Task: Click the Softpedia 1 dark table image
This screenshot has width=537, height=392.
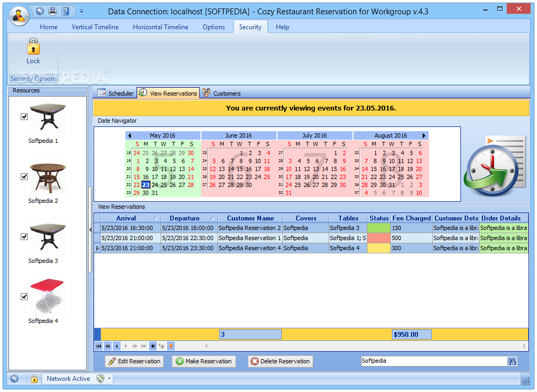Action: coord(48,117)
